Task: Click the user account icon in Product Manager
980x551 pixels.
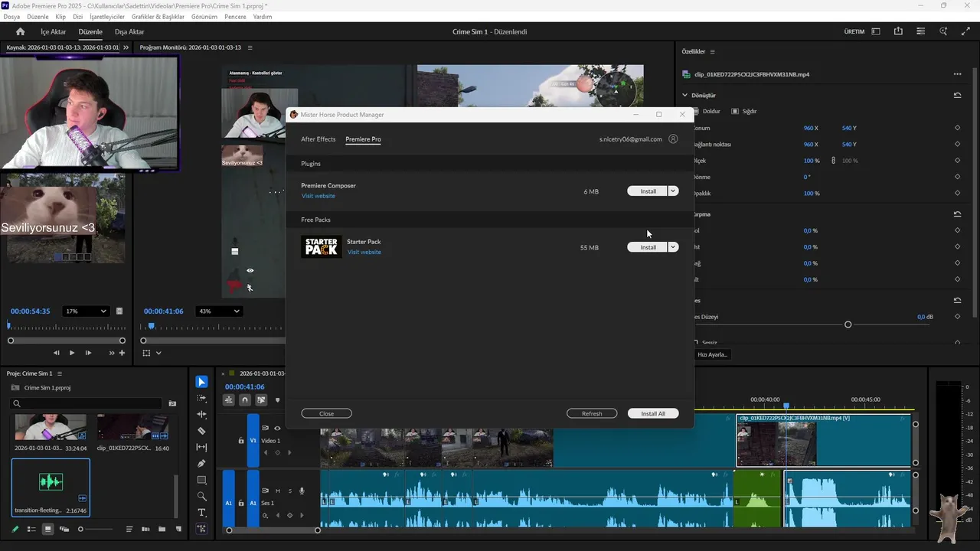Action: point(673,139)
